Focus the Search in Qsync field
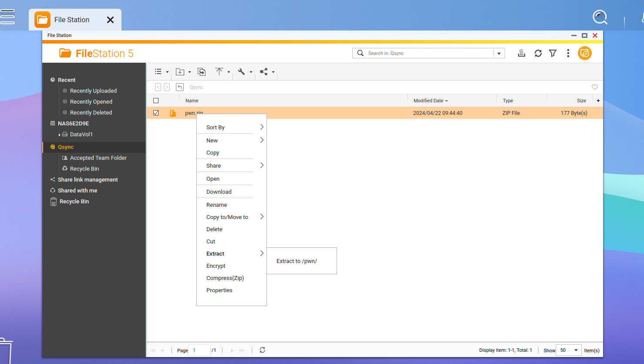The image size is (644, 364). coord(429,53)
